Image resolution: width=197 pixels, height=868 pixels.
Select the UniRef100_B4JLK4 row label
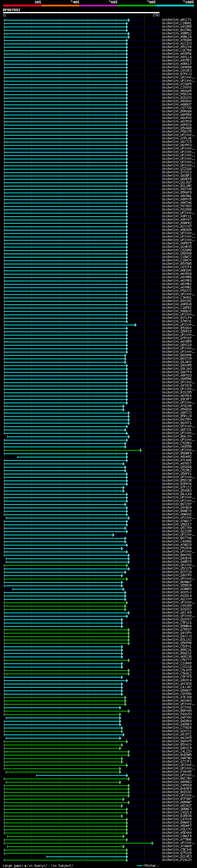[x=177, y=494]
